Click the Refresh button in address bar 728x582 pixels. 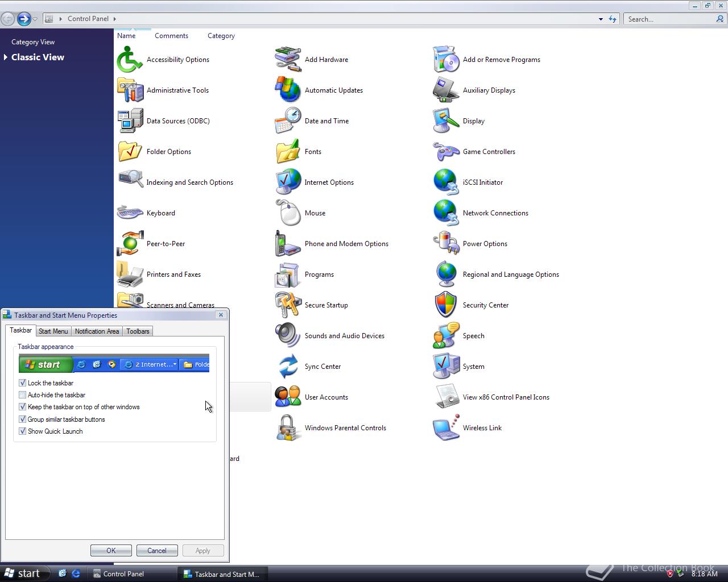coord(613,19)
